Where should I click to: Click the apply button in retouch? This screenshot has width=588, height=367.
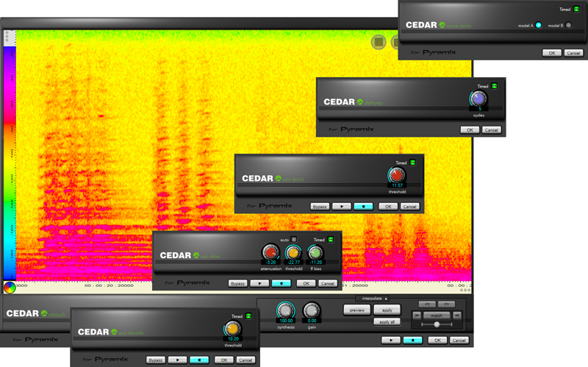click(x=387, y=310)
